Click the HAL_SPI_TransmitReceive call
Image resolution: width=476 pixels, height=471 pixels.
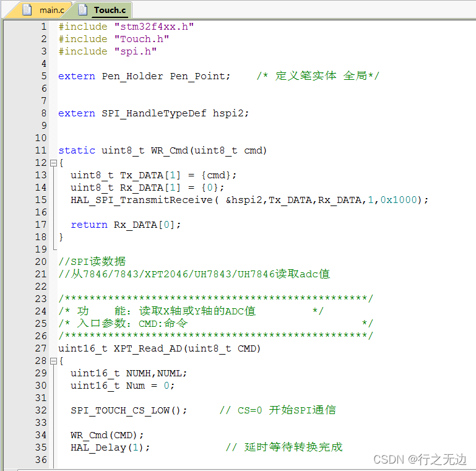249,200
